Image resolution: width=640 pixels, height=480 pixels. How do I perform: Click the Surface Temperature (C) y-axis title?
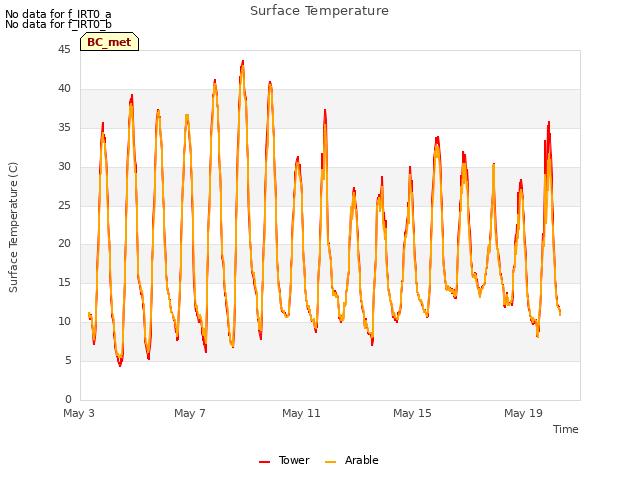pos(13,227)
